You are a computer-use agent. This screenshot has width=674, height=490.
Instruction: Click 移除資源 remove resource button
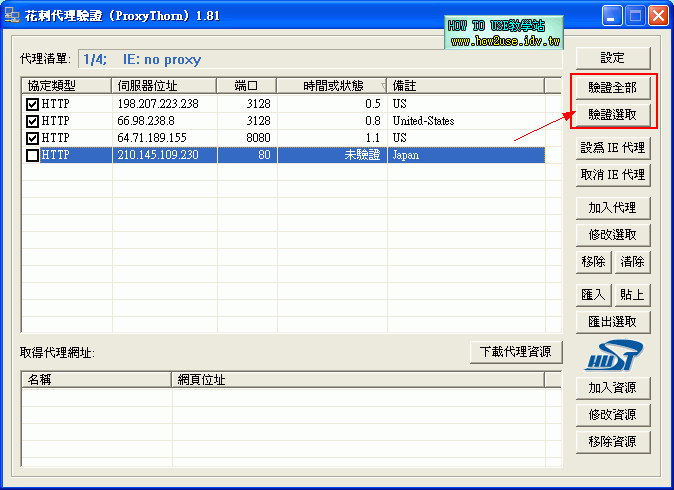tap(613, 442)
